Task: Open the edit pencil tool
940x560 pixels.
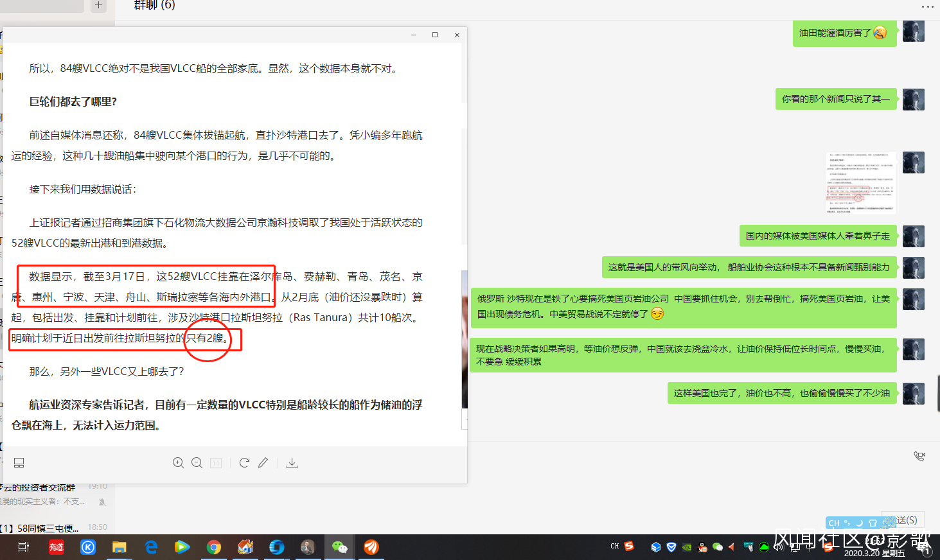Action: point(263,463)
